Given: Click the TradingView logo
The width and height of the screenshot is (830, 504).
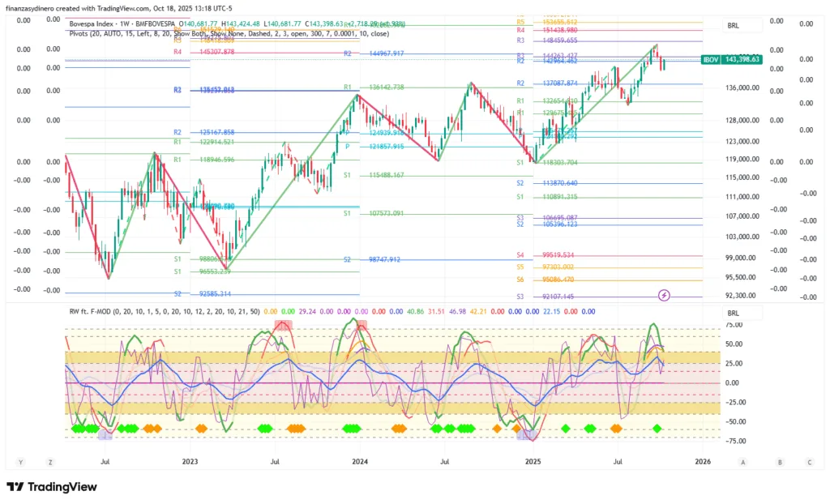Looking at the screenshot, I should click(x=52, y=486).
